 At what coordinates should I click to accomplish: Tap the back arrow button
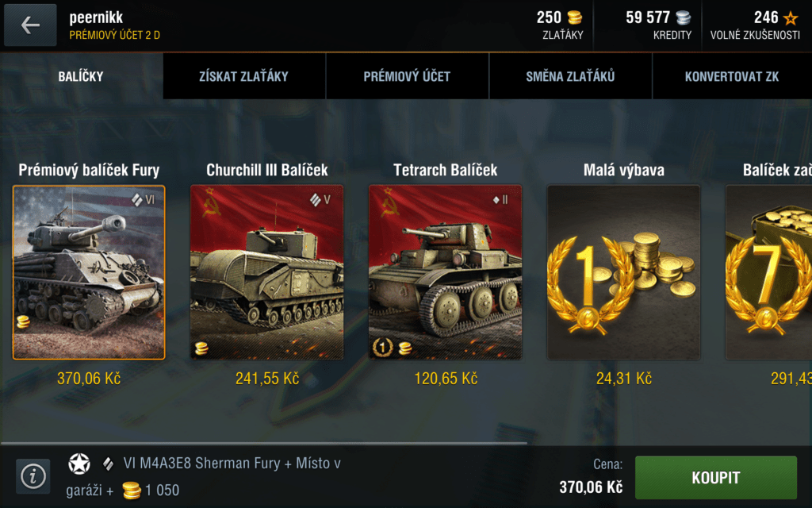coord(30,25)
